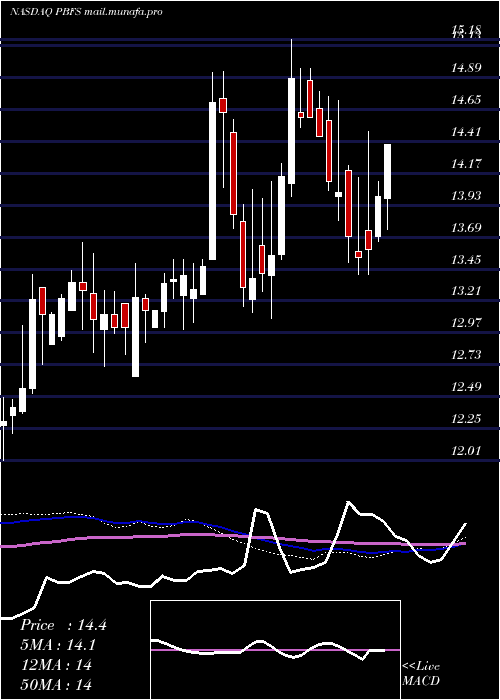The width and height of the screenshot is (500, 700).
Task: Click the 'Price : 14.4' readout
Action: pos(63,625)
